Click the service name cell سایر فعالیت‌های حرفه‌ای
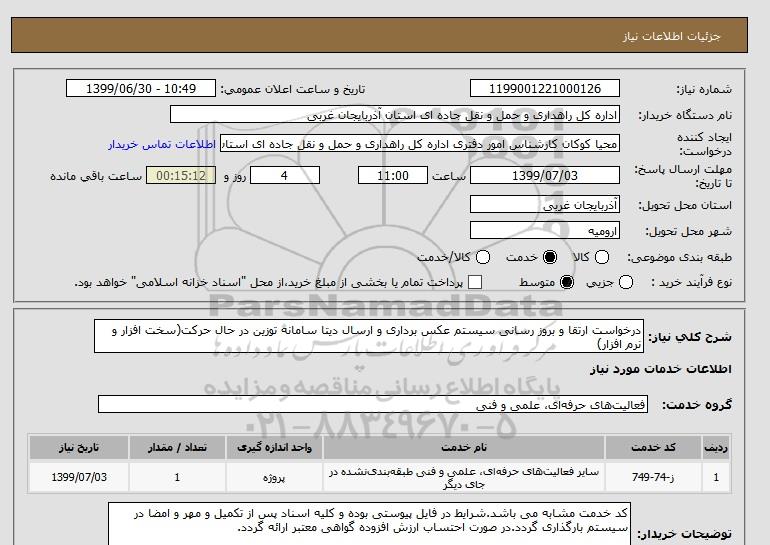 coord(464,477)
